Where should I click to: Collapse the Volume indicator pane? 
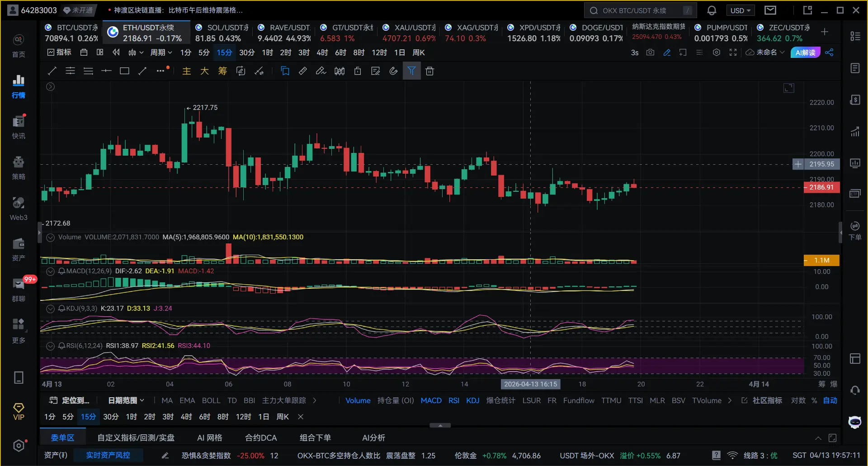(51, 237)
